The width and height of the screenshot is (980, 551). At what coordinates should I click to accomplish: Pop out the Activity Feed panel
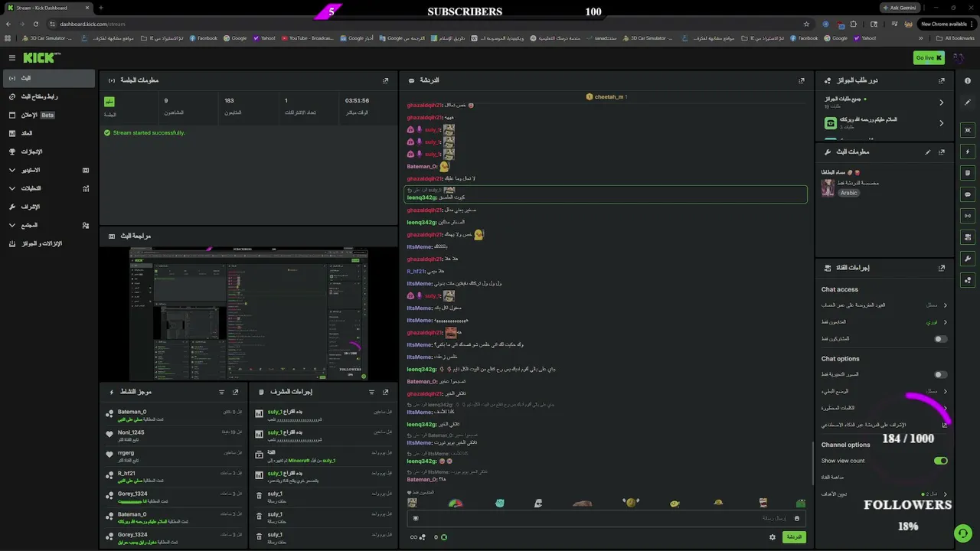(x=236, y=392)
